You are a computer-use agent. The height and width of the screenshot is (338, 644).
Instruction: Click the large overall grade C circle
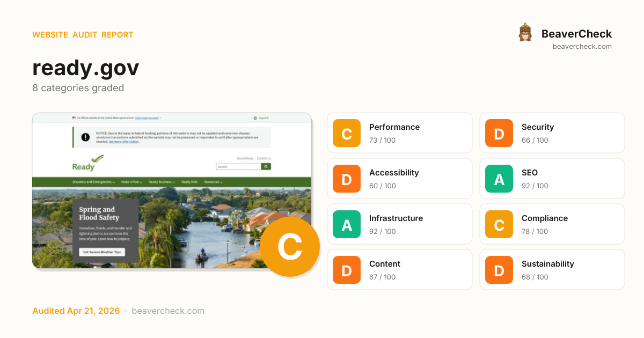click(x=290, y=247)
